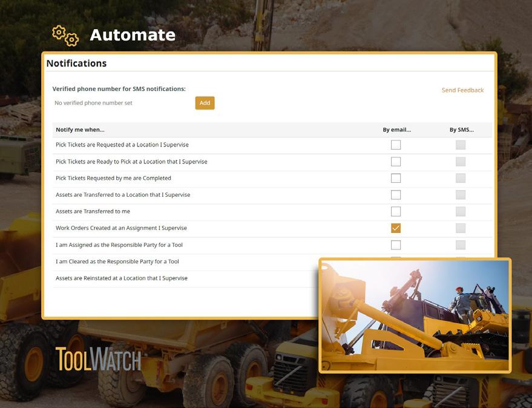The image size is (532, 408).
Task: Toggle SMS for Pick Tickets Requested at Location
Action: click(x=461, y=145)
